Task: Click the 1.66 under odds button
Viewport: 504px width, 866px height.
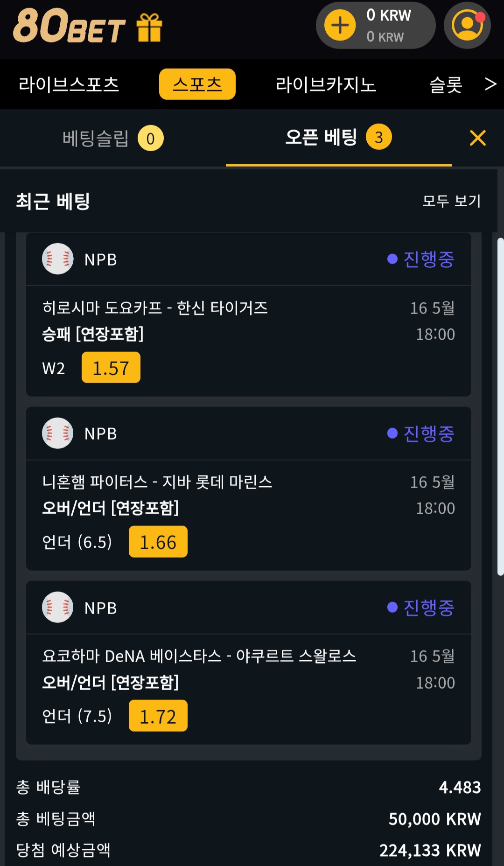Action: tap(158, 542)
